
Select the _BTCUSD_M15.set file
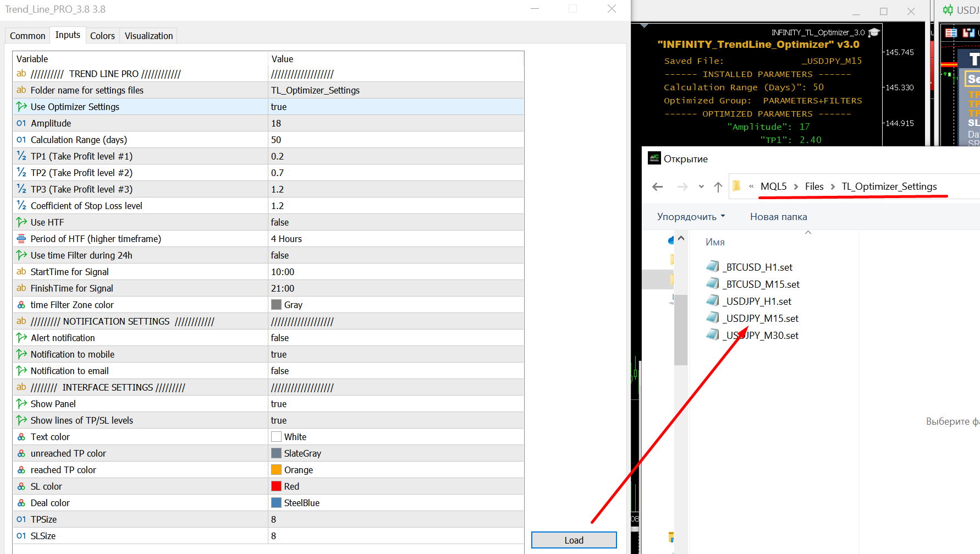(x=753, y=284)
